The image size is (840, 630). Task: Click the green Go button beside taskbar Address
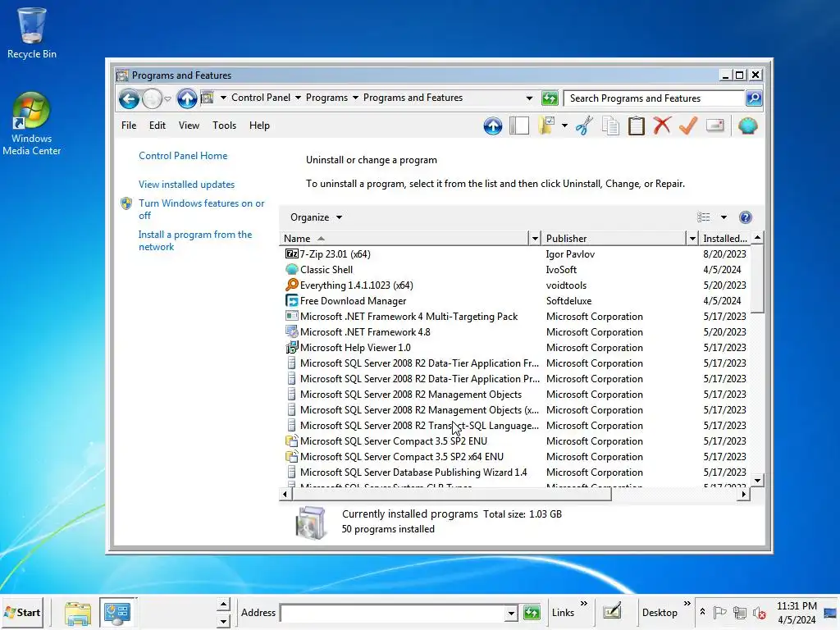pos(532,613)
